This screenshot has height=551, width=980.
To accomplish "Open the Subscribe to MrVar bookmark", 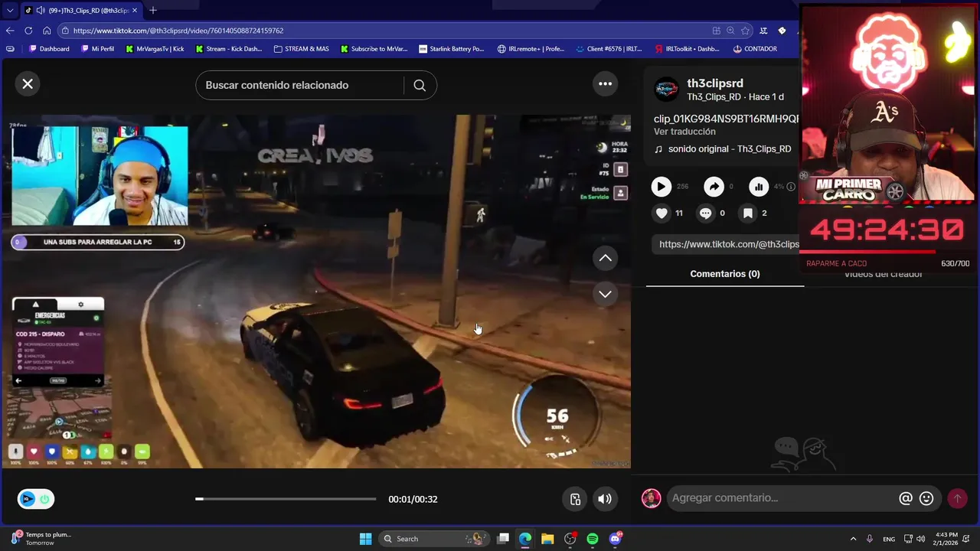I will 374,49.
